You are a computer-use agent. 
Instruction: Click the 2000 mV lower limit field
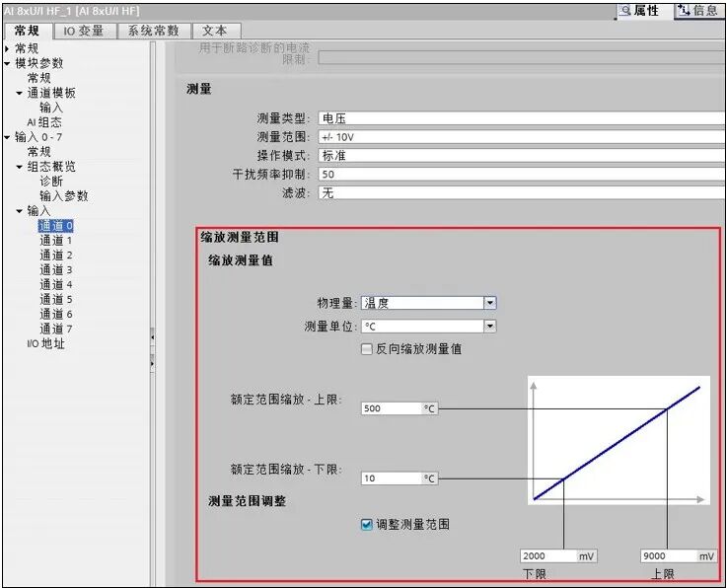click(x=558, y=556)
